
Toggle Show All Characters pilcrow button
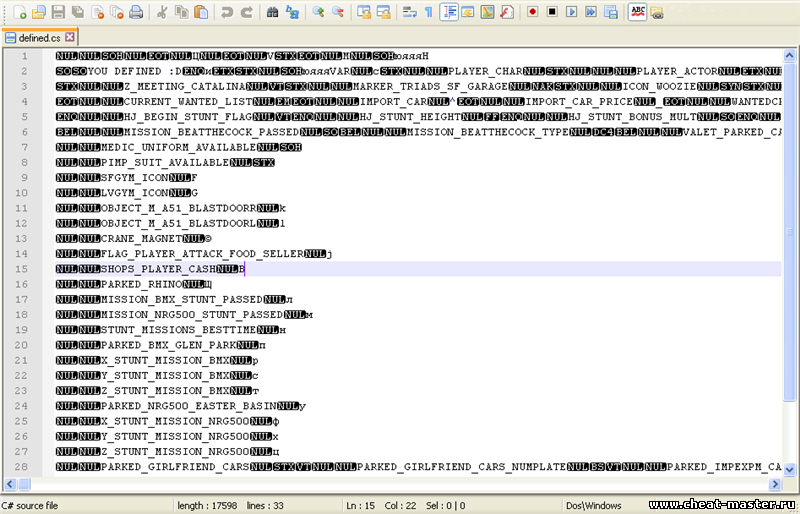pyautogui.click(x=429, y=12)
